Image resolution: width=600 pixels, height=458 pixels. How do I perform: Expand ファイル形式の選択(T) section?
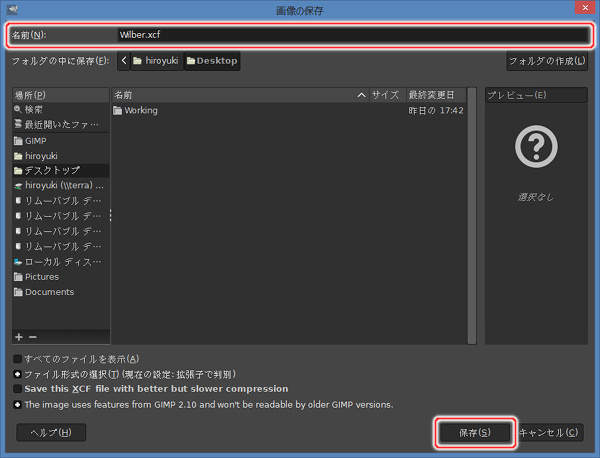[x=17, y=374]
